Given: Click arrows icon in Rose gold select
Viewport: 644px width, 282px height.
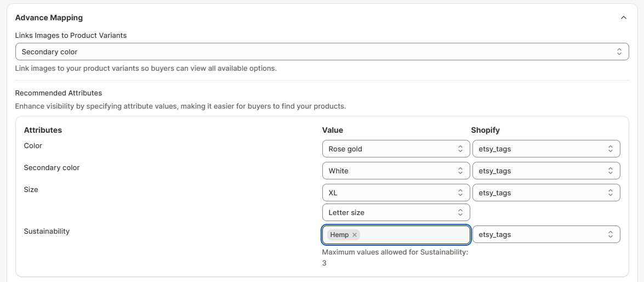Looking at the screenshot, I should point(460,149).
